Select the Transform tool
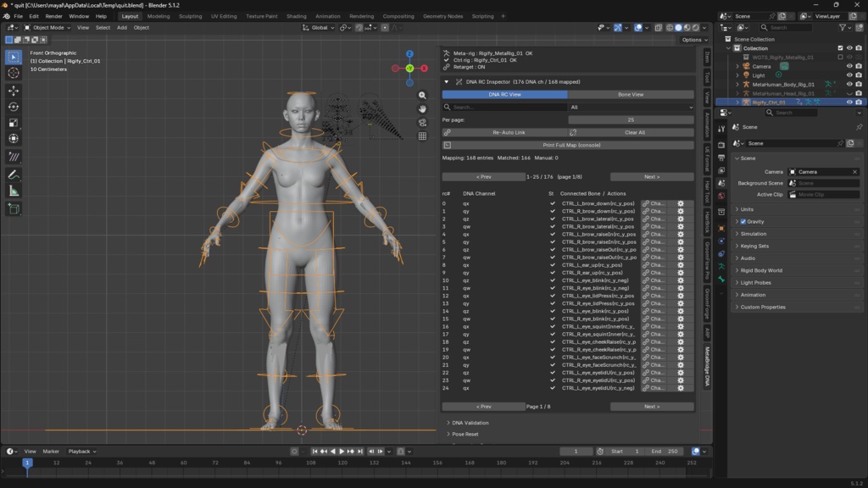This screenshot has height=488, width=868. [14, 139]
